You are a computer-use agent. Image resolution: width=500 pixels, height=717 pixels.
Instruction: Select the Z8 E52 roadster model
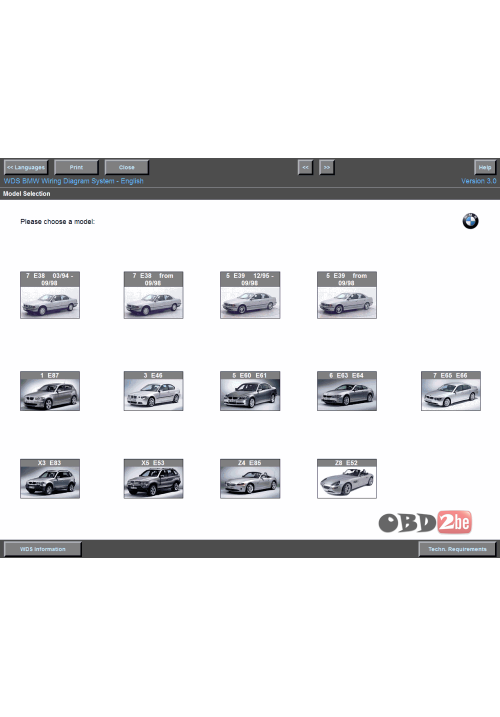click(x=347, y=479)
